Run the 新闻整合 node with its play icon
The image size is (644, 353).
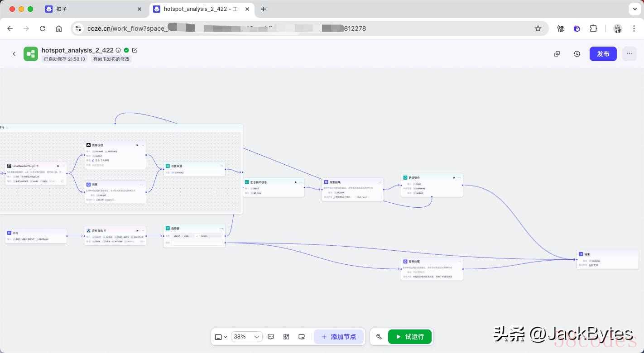454,178
